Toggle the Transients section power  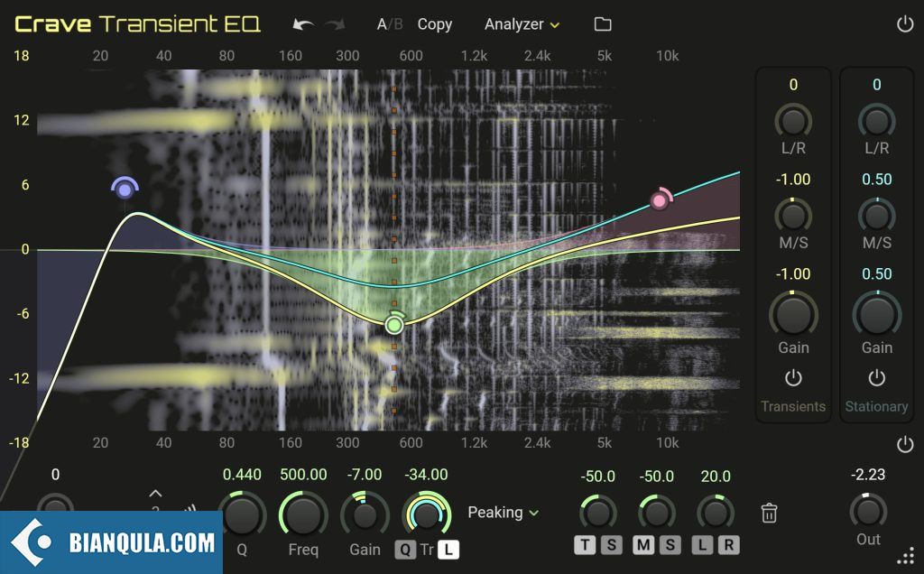point(793,378)
